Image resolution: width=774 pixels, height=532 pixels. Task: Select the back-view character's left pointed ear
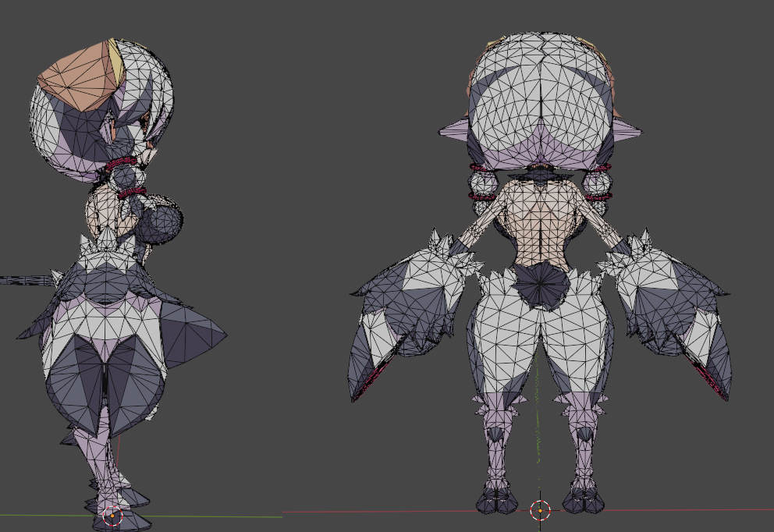tap(453, 130)
